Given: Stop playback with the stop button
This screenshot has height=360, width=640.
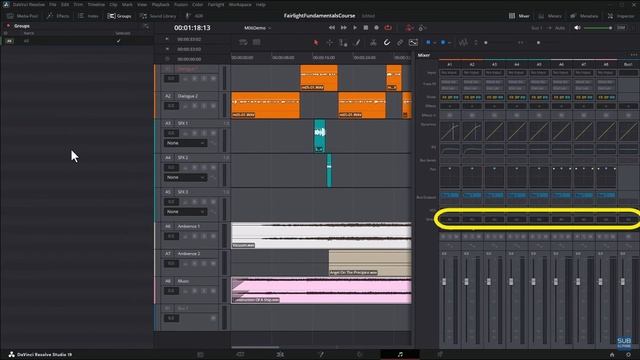Looking at the screenshot, I should (366, 28).
